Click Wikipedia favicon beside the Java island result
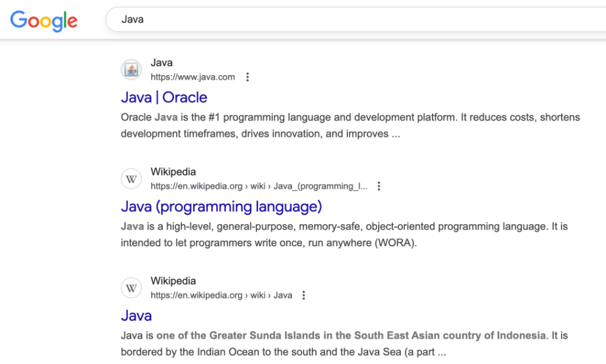 click(x=131, y=288)
